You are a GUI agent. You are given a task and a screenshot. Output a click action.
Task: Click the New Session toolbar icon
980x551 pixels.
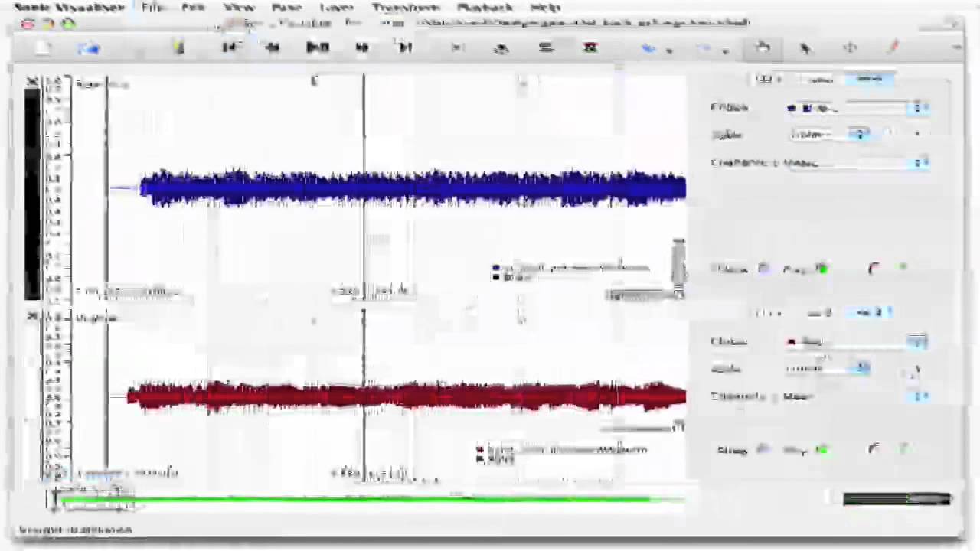43,48
